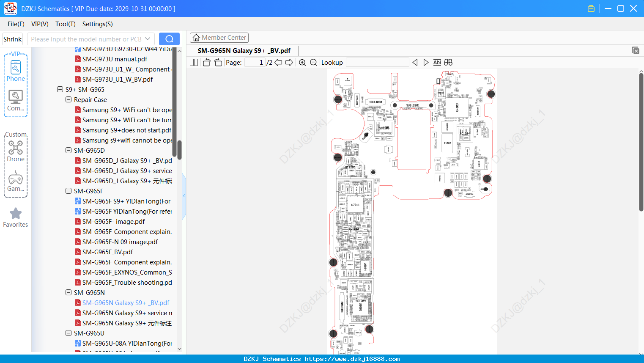Click the binoculars search icon
644x363 pixels.
click(448, 63)
